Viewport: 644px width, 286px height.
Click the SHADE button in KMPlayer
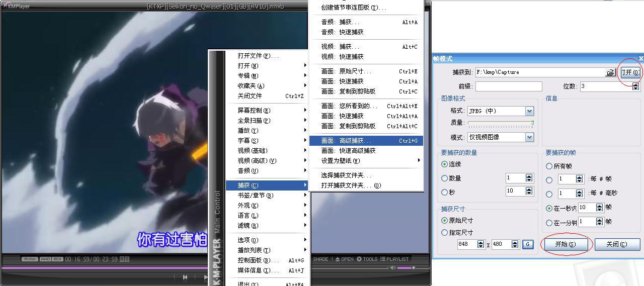(x=320, y=259)
